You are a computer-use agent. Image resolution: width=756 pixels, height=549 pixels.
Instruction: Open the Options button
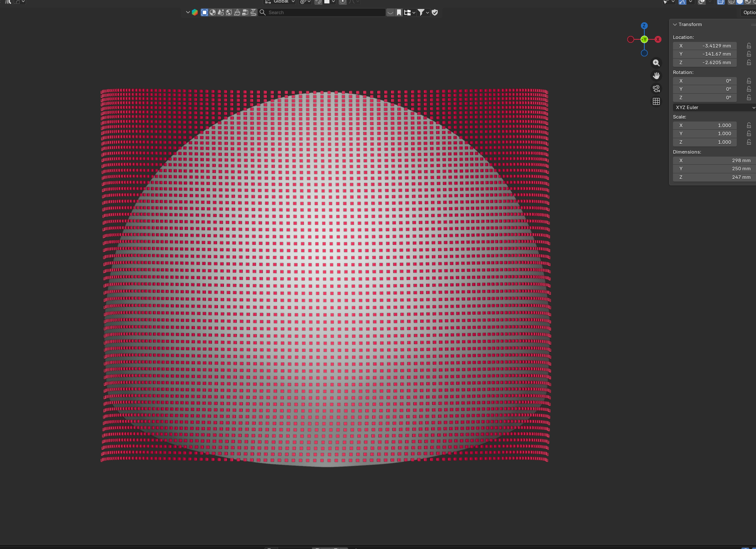[749, 12]
